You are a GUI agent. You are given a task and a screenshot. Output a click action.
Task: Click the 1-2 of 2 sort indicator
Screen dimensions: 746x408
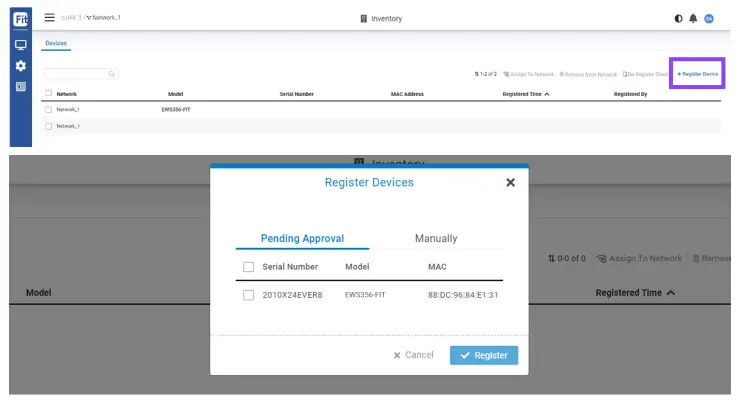[x=485, y=74]
